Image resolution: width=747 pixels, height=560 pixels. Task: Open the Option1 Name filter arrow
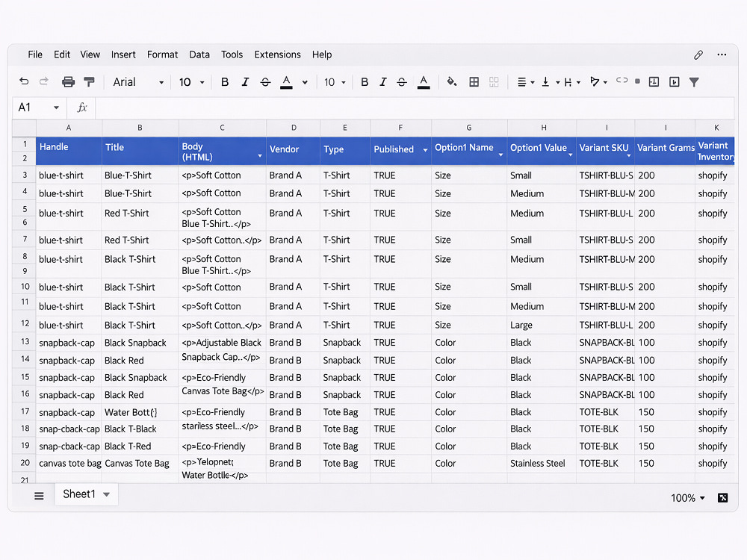500,155
